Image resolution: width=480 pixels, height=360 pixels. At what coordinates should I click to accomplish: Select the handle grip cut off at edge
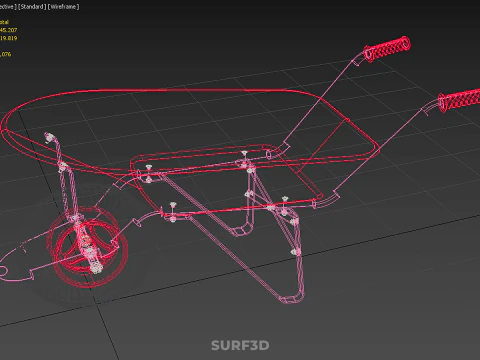(459, 100)
